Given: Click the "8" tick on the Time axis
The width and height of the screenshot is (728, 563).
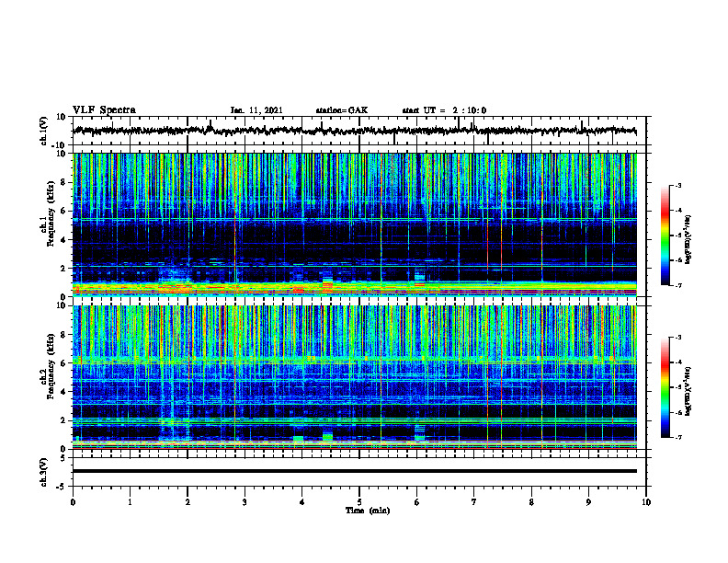Looking at the screenshot, I should (x=531, y=502).
